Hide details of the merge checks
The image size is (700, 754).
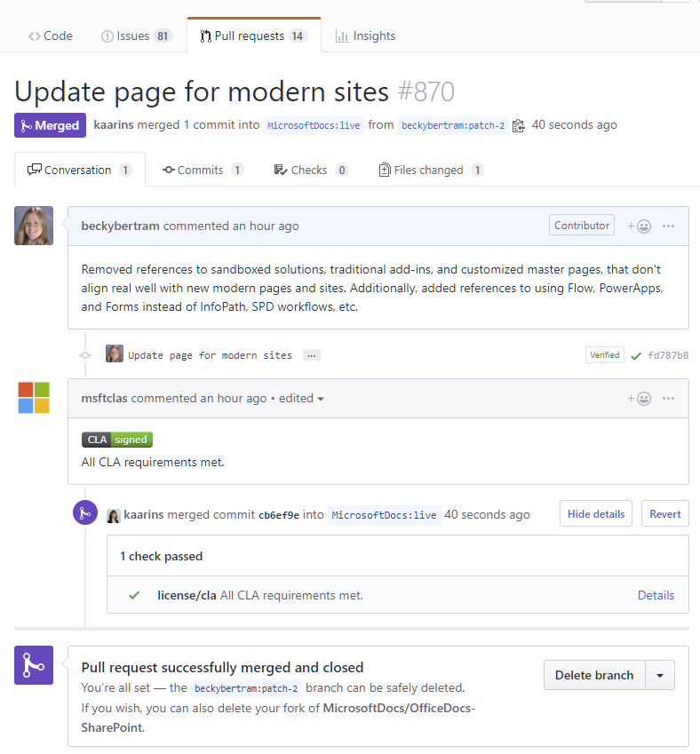coord(596,514)
